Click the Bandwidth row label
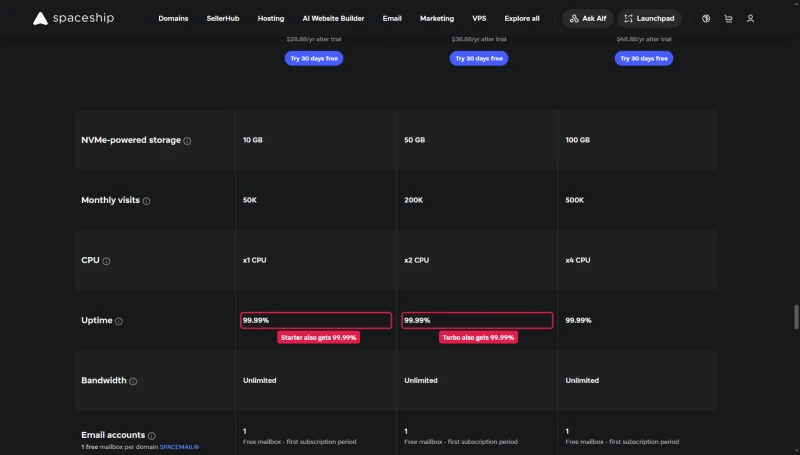 [x=104, y=381]
